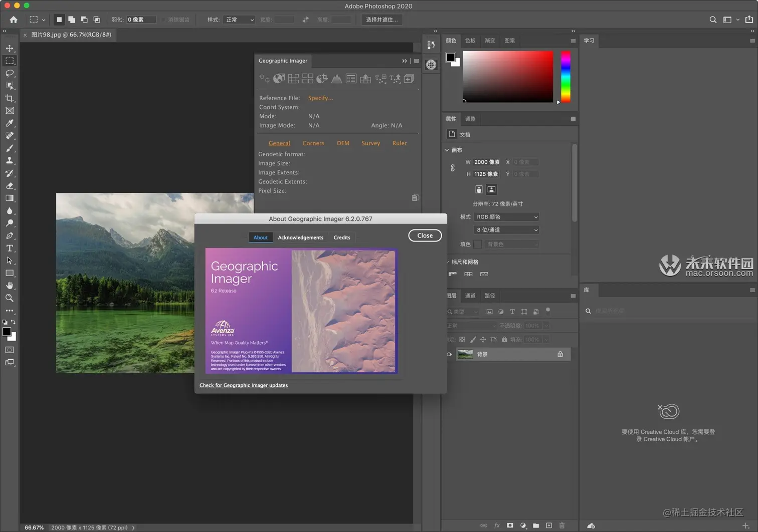Select the Eraser tool
This screenshot has height=532, width=758.
click(x=10, y=186)
